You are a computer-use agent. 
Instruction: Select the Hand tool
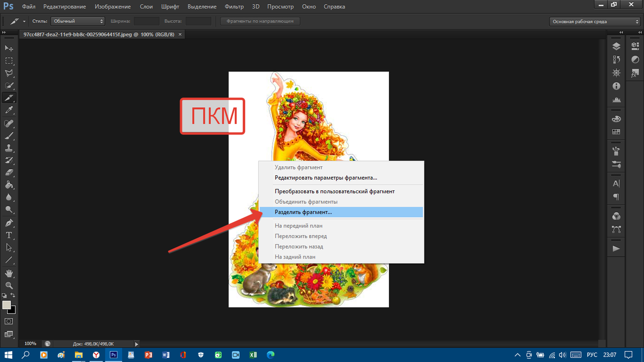tap(9, 273)
